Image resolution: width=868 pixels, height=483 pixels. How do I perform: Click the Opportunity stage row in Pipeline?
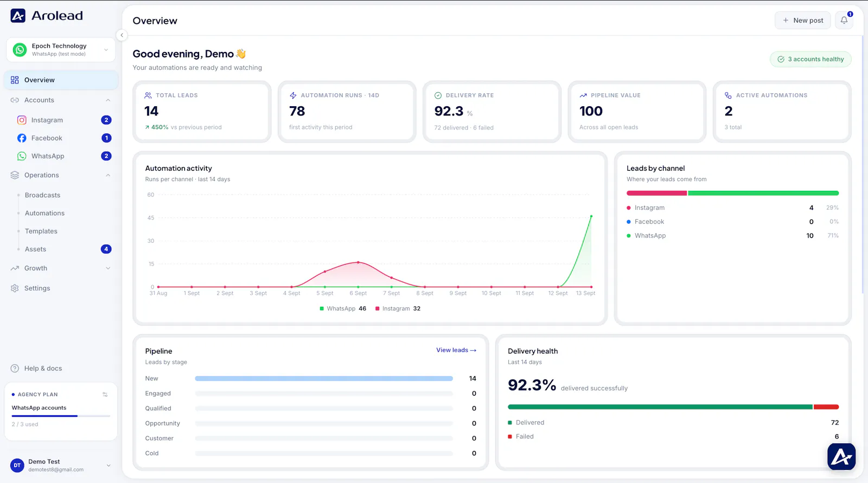tap(311, 423)
